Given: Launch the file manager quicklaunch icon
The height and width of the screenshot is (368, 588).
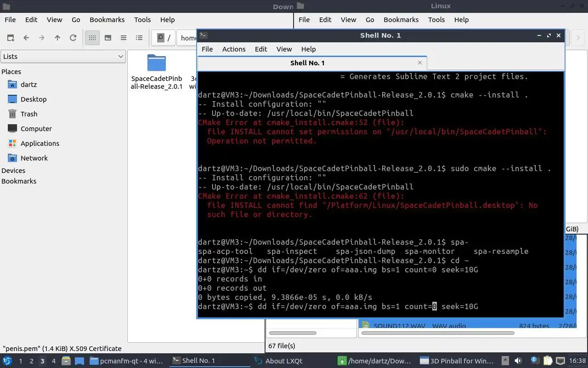Looking at the screenshot, I should [x=66, y=361].
